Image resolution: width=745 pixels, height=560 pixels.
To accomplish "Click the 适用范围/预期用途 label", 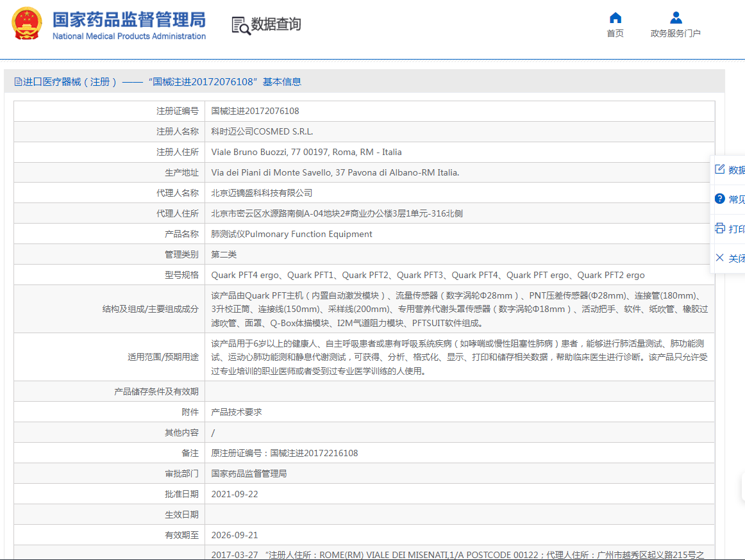I will pos(163,357).
